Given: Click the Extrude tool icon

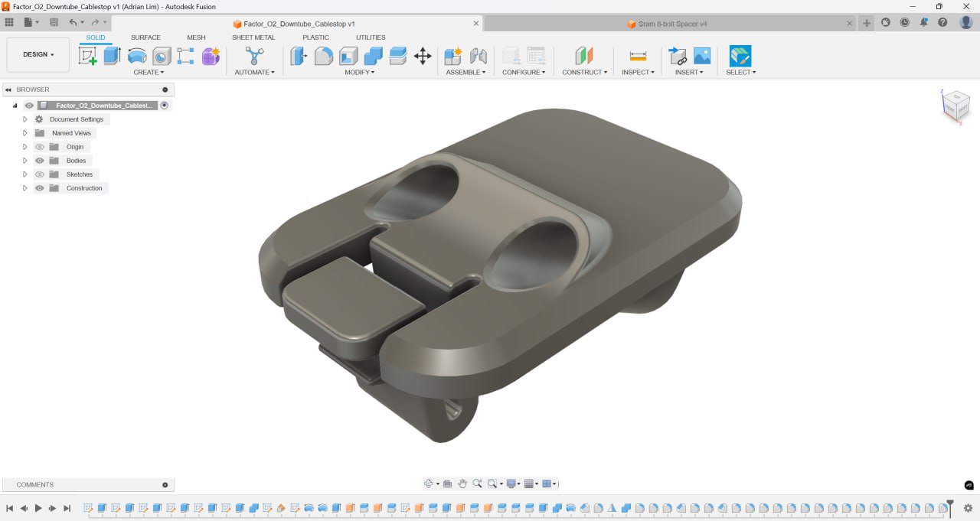Looking at the screenshot, I should coord(113,56).
